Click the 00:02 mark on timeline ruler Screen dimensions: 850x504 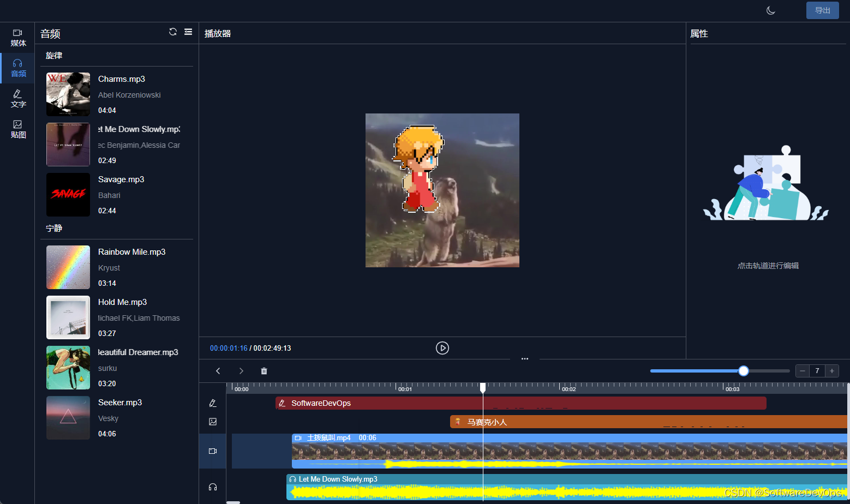(568, 389)
